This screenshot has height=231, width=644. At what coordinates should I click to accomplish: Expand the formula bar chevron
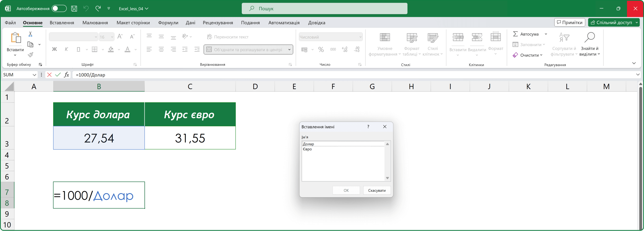638,74
